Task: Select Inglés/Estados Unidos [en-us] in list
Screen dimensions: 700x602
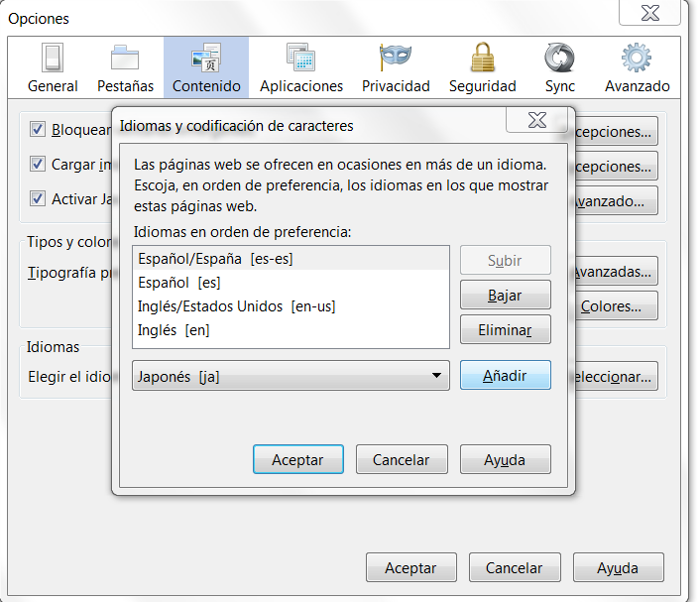Action: pos(236,306)
